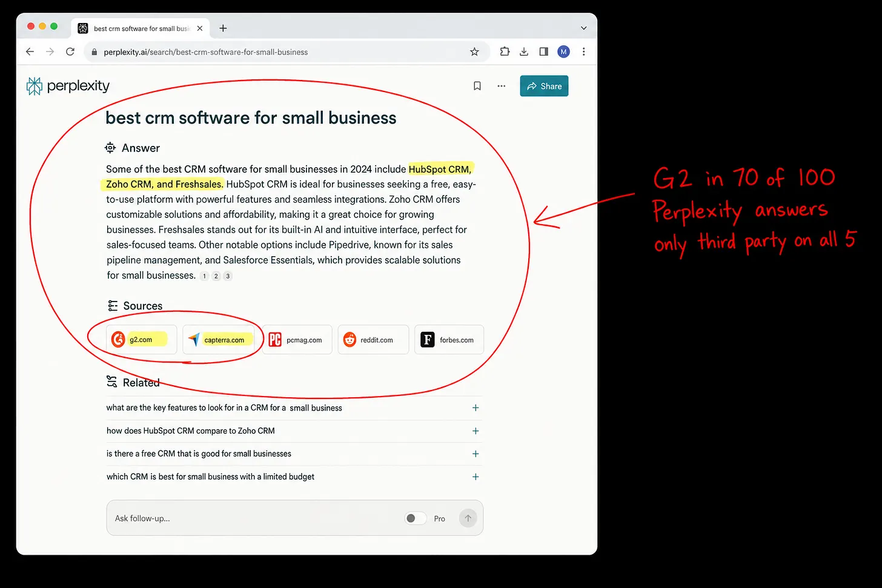Open the pcmag.com source card

point(297,340)
